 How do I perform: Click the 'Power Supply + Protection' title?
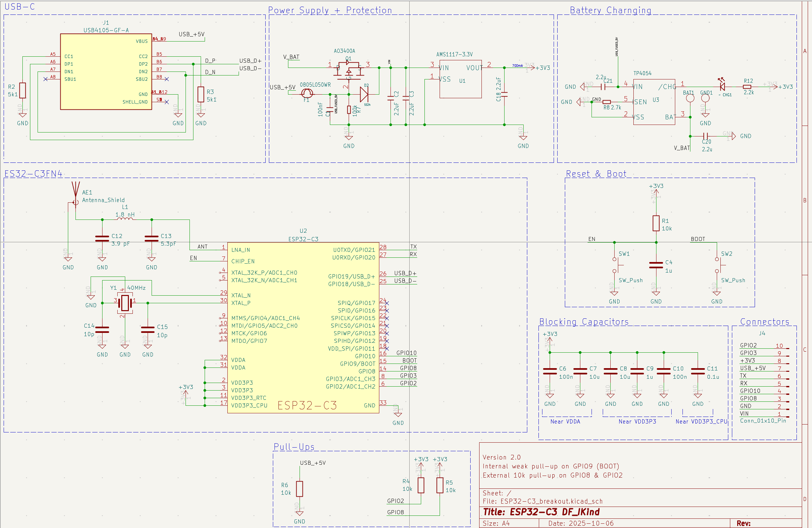click(330, 10)
